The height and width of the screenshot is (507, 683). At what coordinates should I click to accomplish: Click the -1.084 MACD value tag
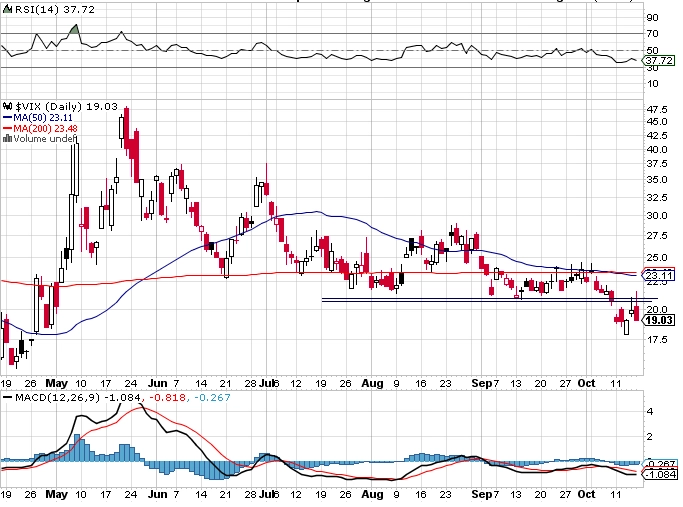tap(660, 474)
